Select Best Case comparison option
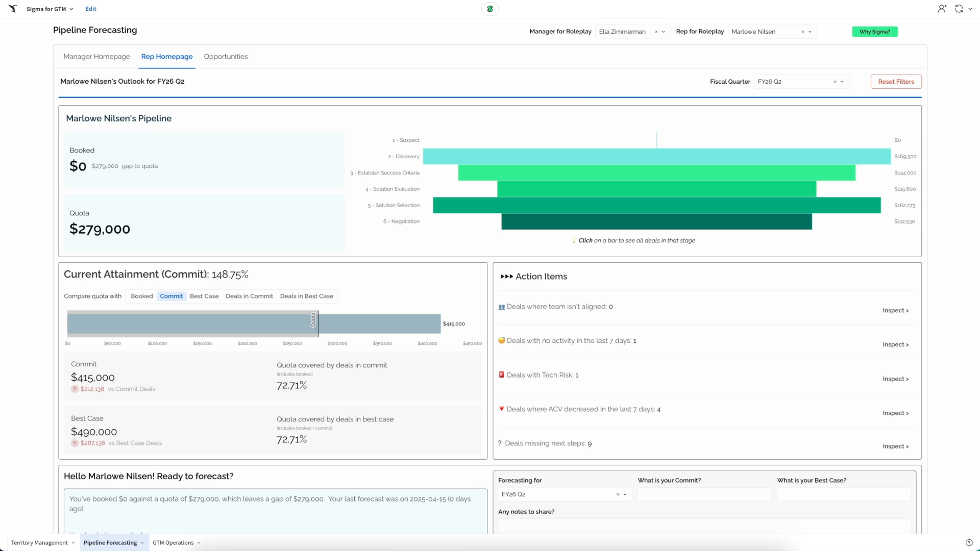 (x=204, y=296)
